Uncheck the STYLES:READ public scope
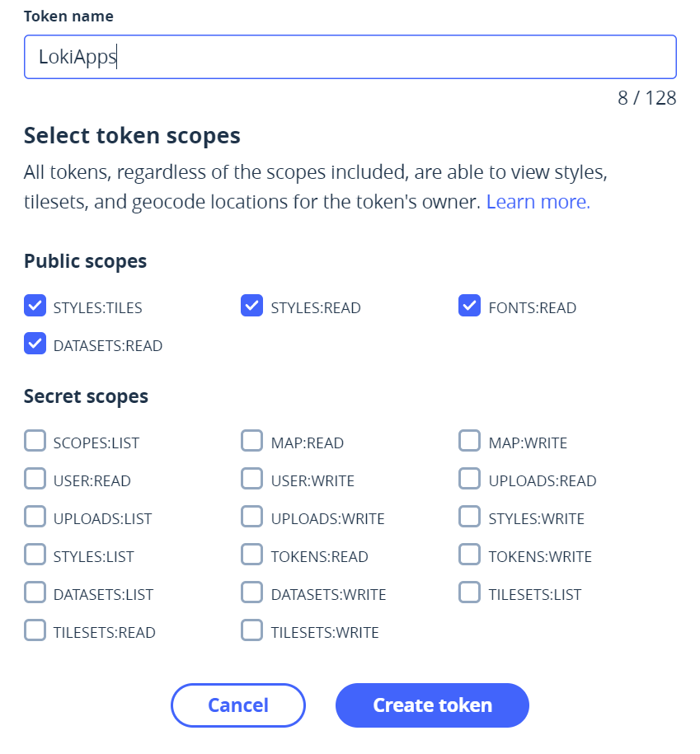Image resolution: width=700 pixels, height=754 pixels. click(x=252, y=307)
